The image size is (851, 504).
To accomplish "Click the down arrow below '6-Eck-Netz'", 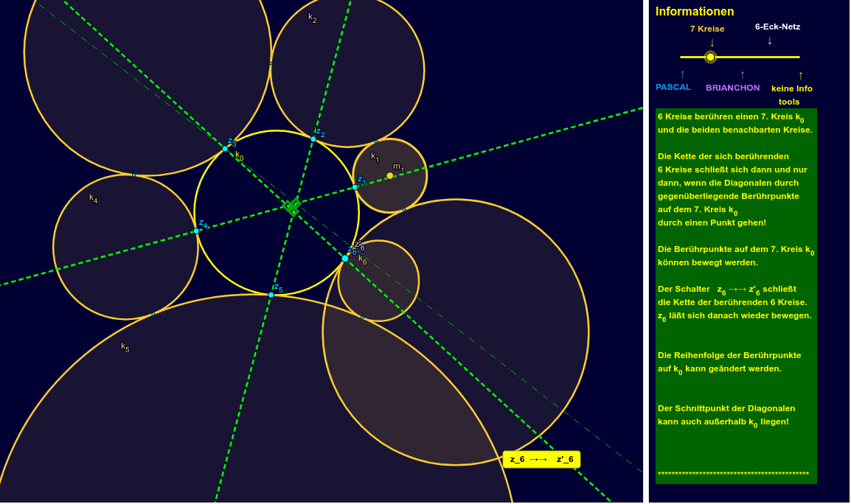I will [770, 40].
